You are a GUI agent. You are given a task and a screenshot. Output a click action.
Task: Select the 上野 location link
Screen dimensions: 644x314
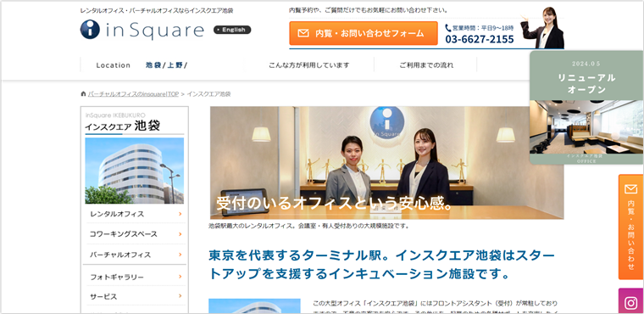175,65
